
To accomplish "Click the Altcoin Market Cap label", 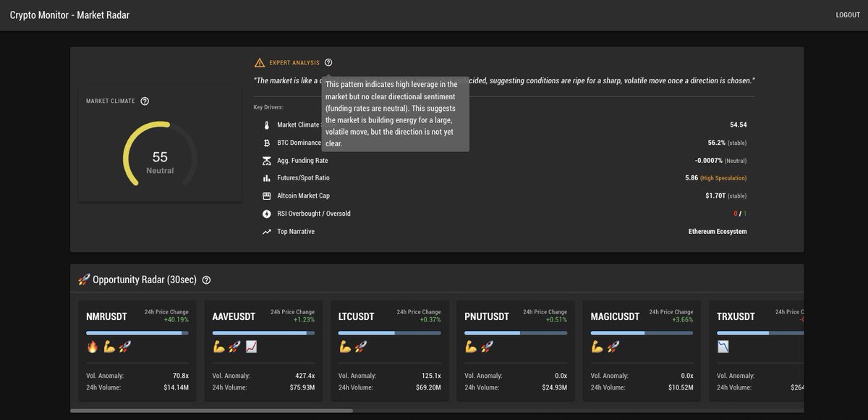I will tap(303, 196).
